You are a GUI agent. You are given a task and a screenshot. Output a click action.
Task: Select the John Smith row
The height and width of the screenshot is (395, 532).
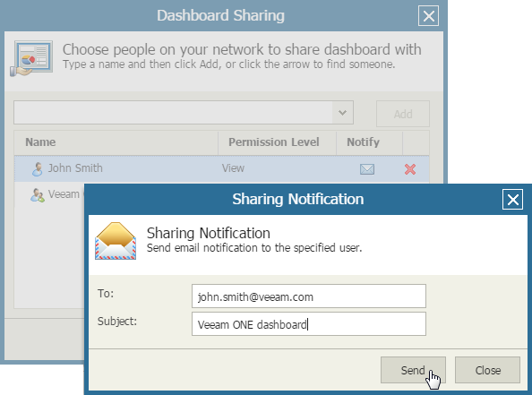click(x=221, y=168)
